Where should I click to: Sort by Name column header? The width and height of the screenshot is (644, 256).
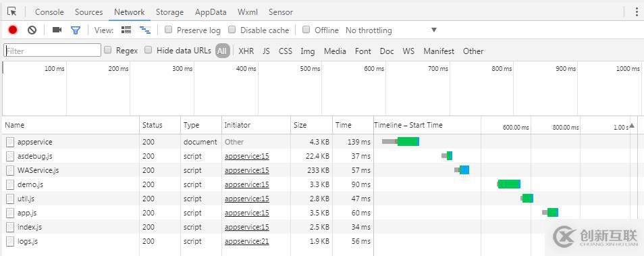[71, 125]
